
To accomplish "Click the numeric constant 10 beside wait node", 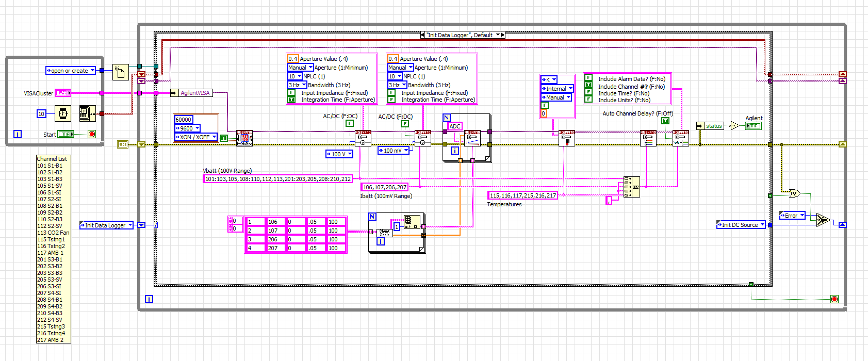I will click(x=41, y=113).
